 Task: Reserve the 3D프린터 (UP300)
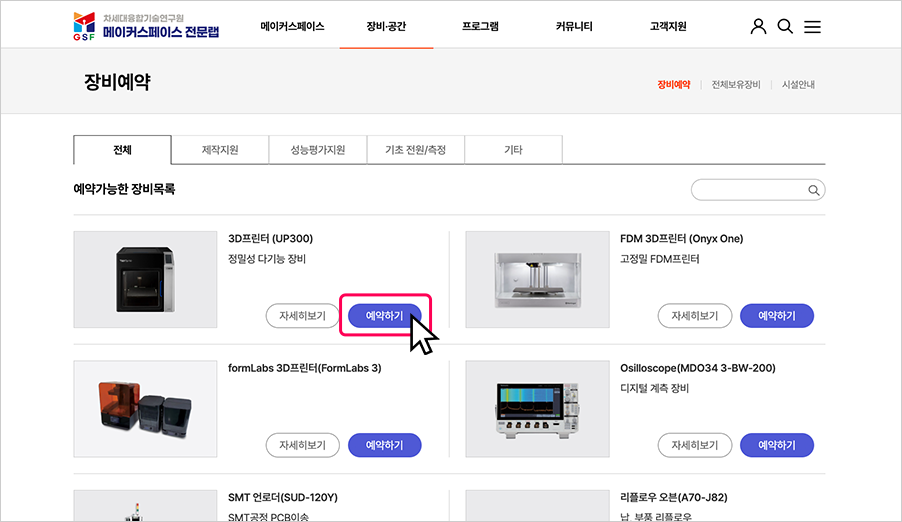pos(385,316)
